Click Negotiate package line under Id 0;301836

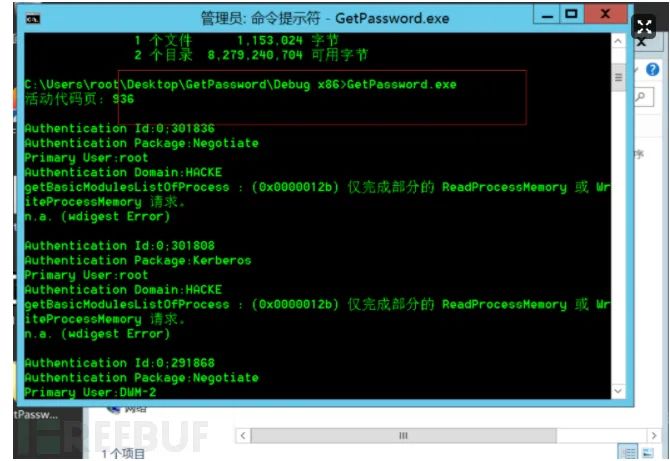pos(141,143)
